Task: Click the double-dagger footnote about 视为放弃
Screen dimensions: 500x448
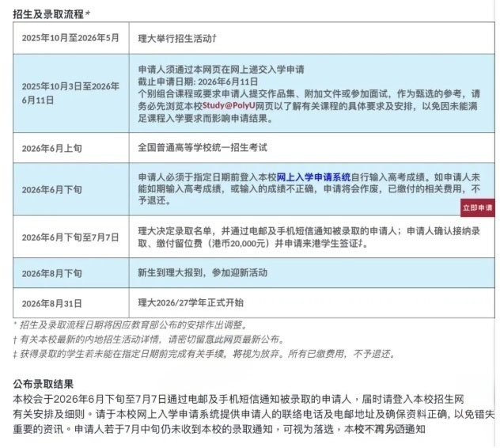Action: [x=205, y=354]
